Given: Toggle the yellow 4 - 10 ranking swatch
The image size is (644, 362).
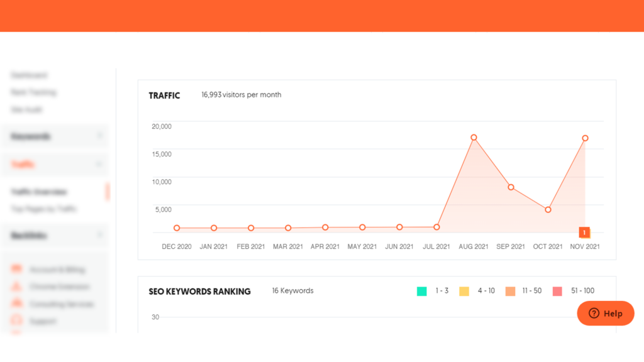Looking at the screenshot, I should 464,291.
